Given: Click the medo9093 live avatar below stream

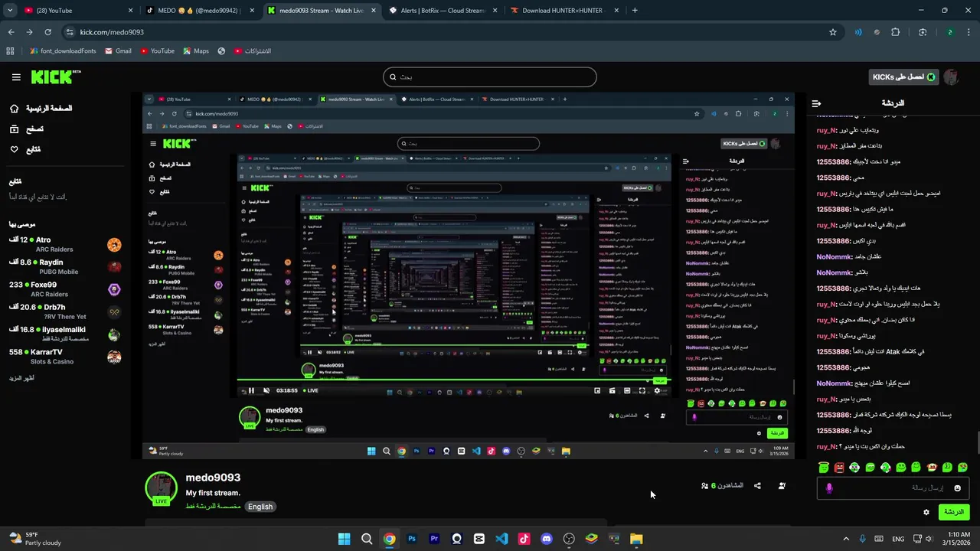Looking at the screenshot, I should point(162,489).
